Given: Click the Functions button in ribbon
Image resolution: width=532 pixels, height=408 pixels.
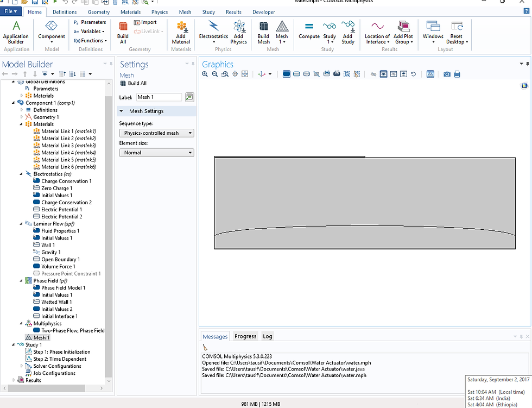Looking at the screenshot, I should 90,40.
